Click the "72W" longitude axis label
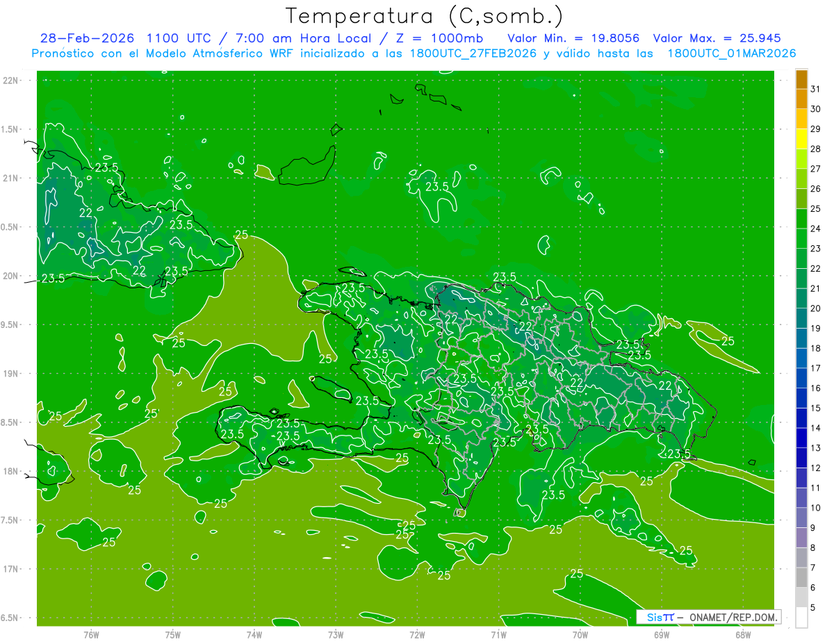The image size is (834, 644). 418,634
